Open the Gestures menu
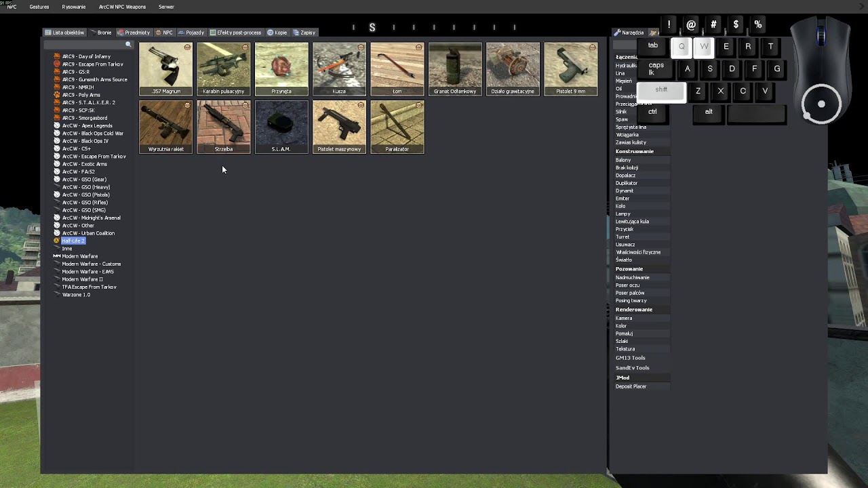Screen dimensions: 868x488 39,7
